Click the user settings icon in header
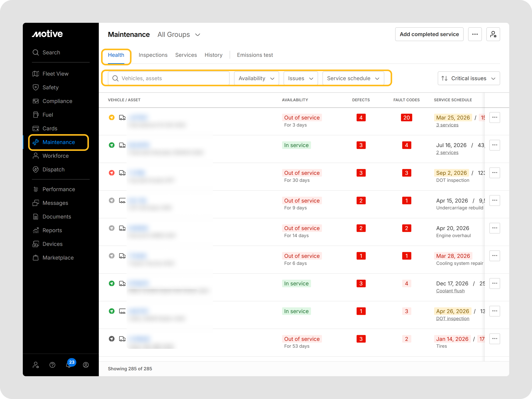The height and width of the screenshot is (399, 532). click(x=493, y=34)
